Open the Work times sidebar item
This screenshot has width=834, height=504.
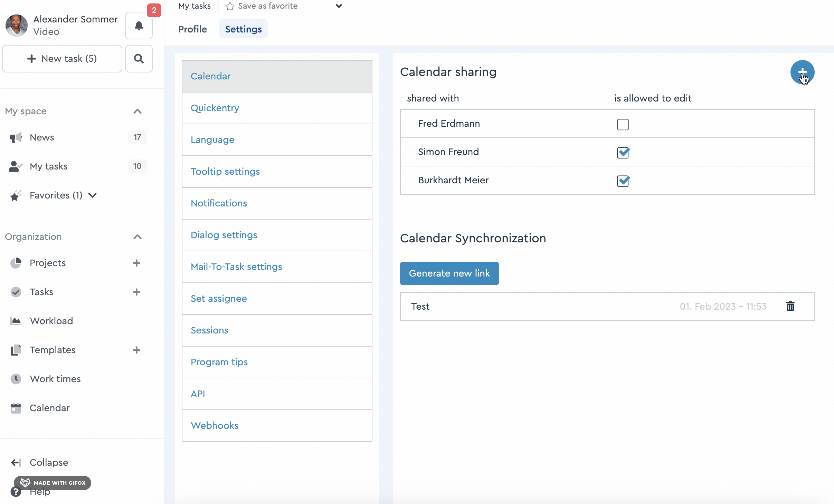pos(55,379)
